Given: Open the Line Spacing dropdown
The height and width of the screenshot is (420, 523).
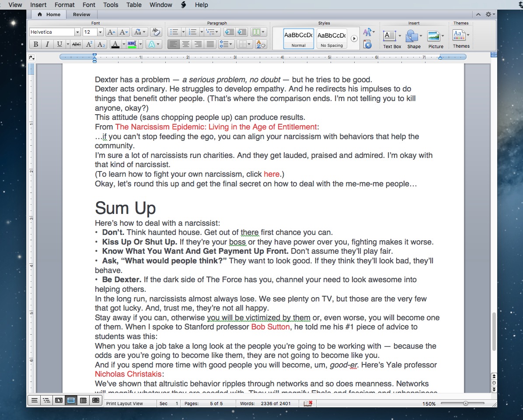Looking at the screenshot, I should pos(226,44).
